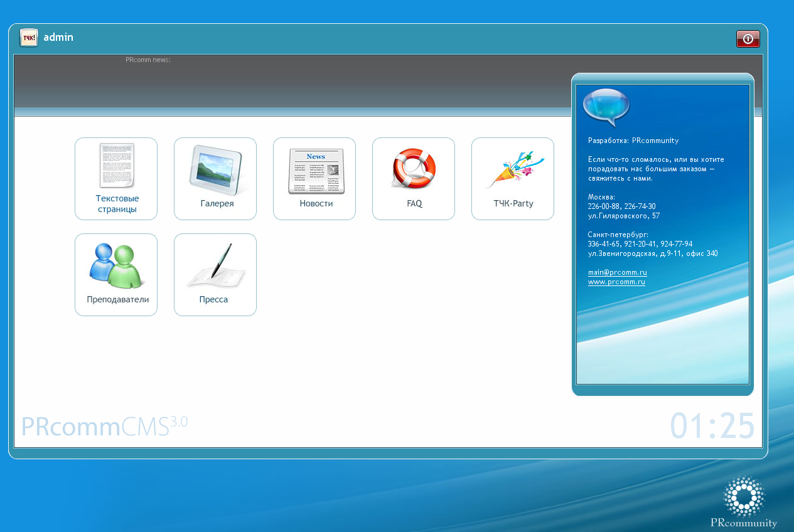
Task: Open the Новости module
Action: tap(314, 179)
